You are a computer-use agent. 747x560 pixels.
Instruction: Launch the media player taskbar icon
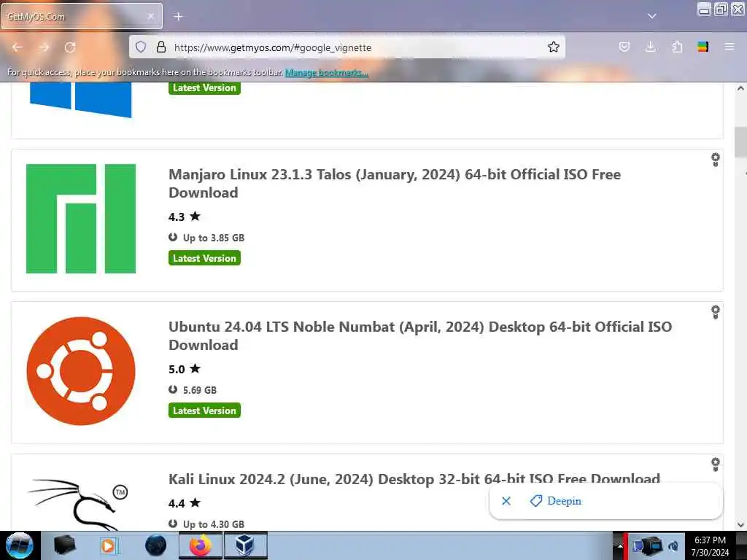pos(109,545)
